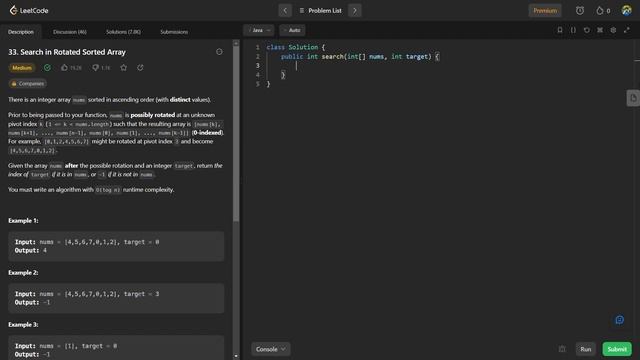Open the locked Companies tag
640x360 pixels.
(28, 84)
